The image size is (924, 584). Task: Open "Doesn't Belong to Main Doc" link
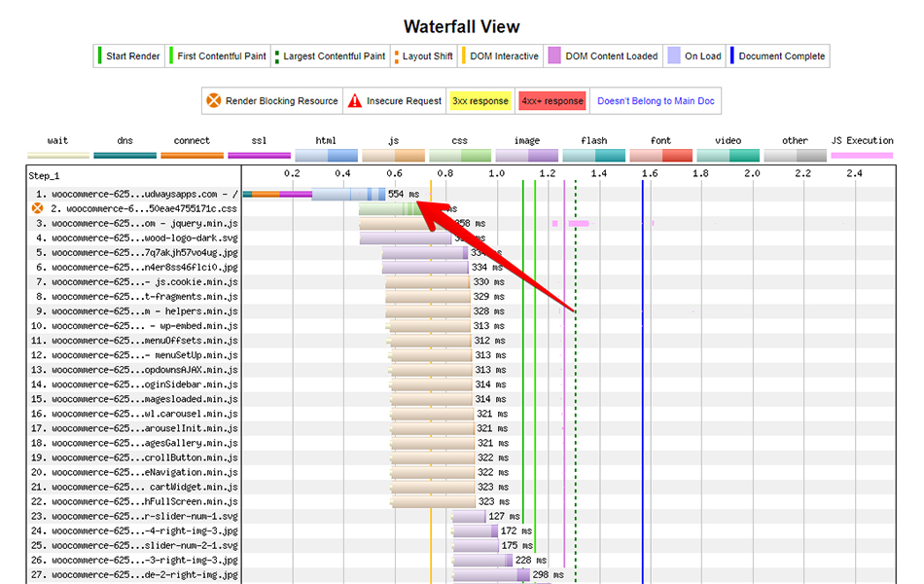[657, 101]
